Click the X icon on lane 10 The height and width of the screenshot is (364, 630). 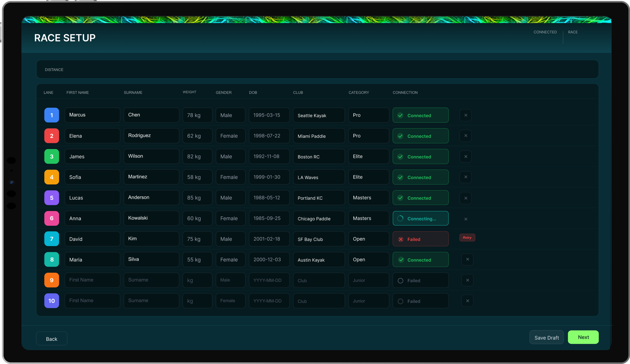(x=467, y=301)
